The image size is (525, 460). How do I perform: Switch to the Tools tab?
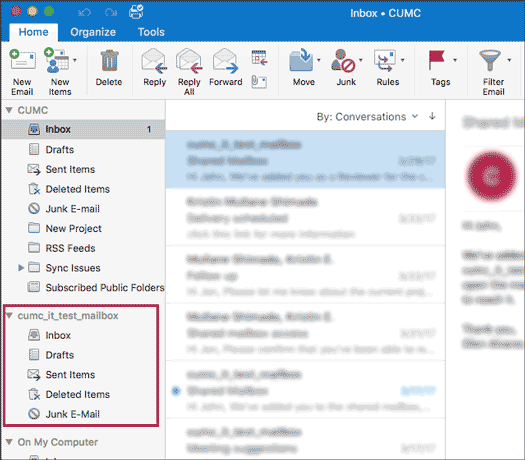[x=151, y=32]
